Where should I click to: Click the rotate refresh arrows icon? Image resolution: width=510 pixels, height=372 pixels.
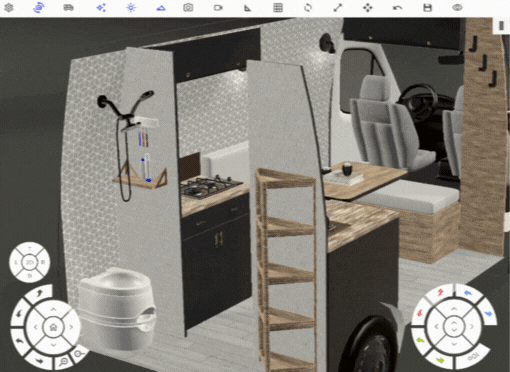click(x=308, y=7)
